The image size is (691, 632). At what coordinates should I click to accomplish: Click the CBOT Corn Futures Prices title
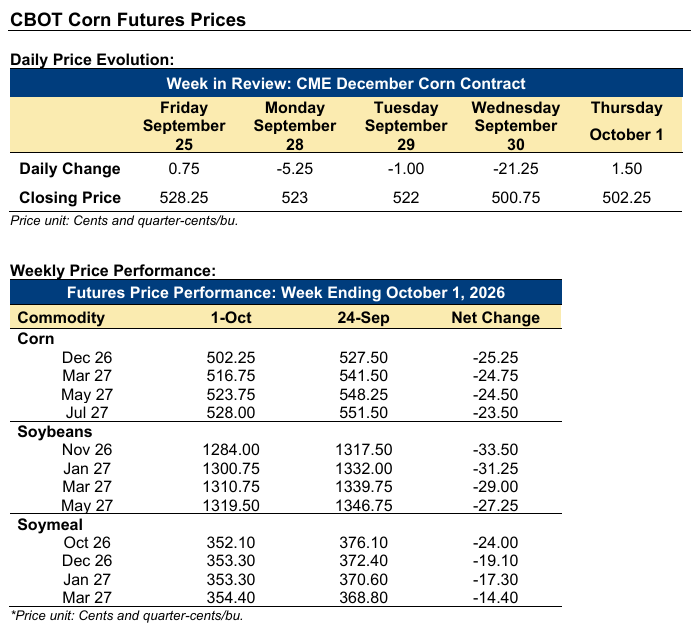(128, 20)
